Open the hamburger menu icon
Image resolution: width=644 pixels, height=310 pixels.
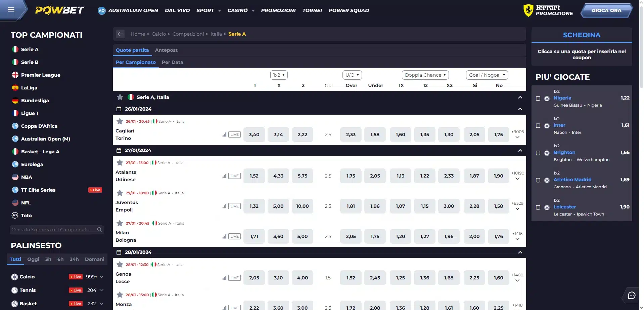point(11,9)
